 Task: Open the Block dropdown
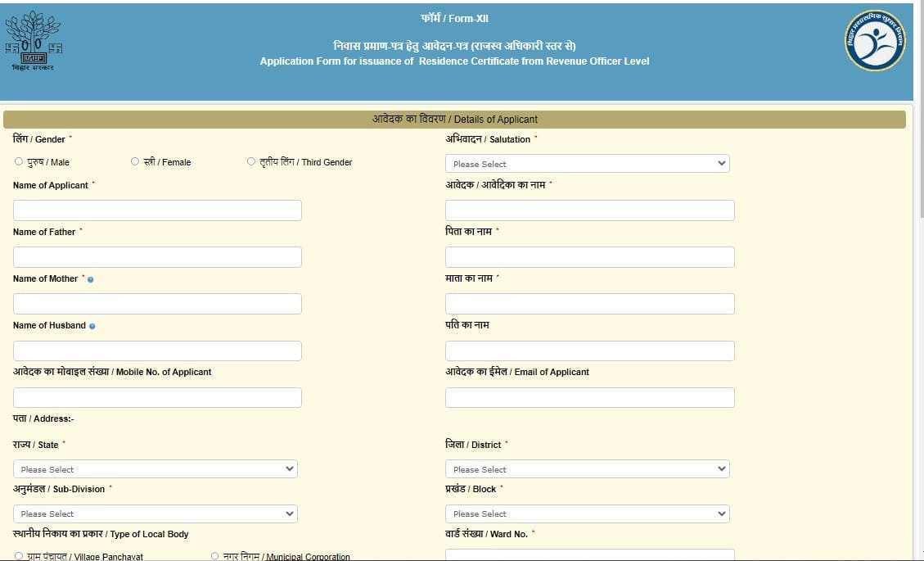tap(588, 513)
